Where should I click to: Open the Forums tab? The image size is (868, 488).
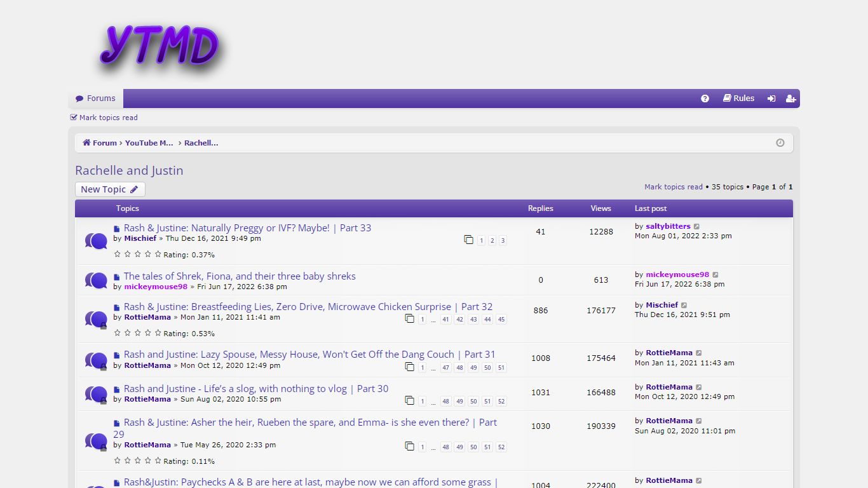(95, 98)
